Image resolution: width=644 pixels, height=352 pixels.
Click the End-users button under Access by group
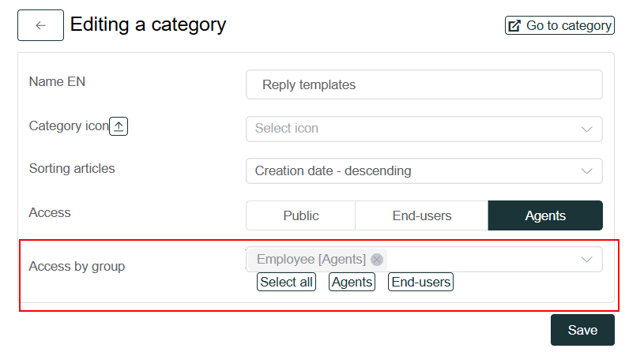tap(420, 282)
